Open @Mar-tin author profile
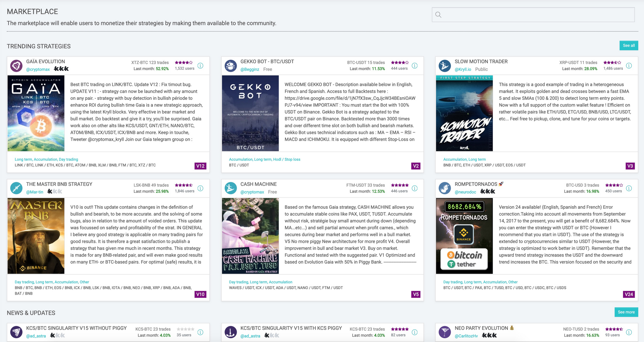Viewport: 644px width, 342px height. pos(35,192)
